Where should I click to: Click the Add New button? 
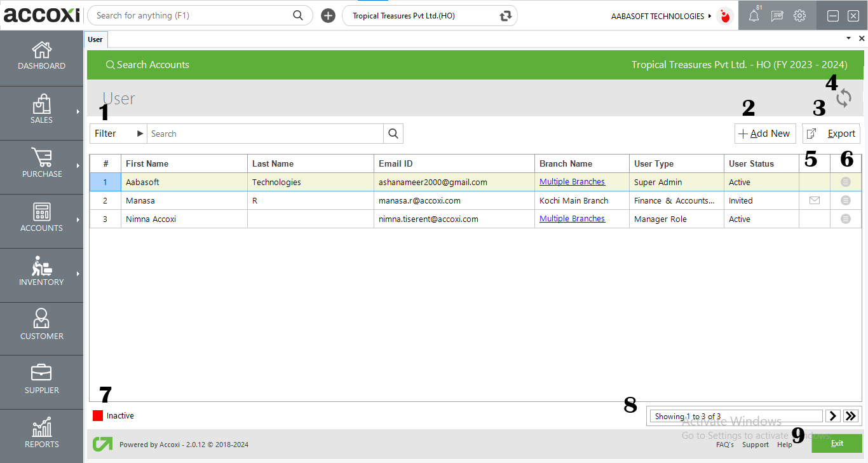tap(765, 134)
